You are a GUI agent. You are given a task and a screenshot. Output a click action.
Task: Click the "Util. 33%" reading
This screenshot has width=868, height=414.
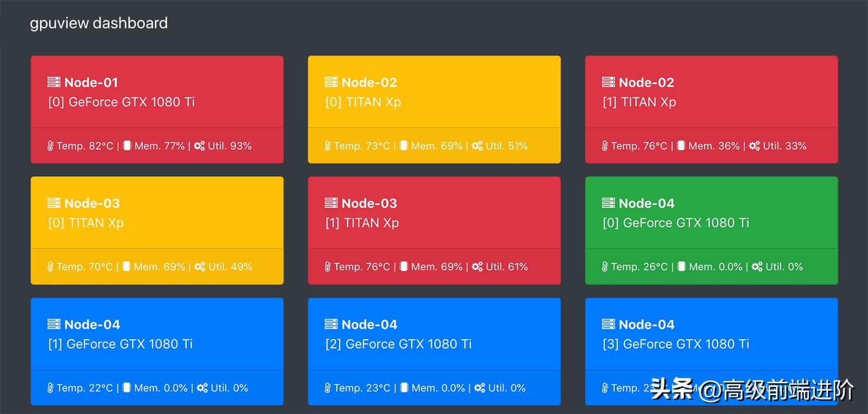tap(784, 146)
